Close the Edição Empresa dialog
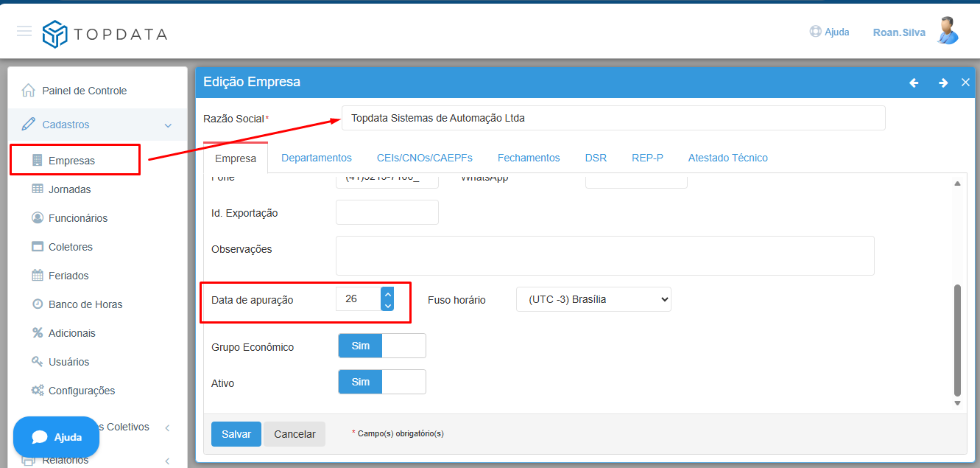This screenshot has height=468, width=980. click(x=965, y=83)
